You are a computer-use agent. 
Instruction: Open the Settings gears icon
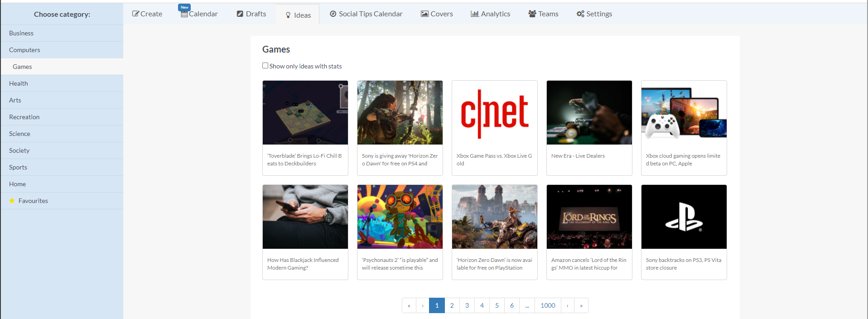tap(580, 14)
